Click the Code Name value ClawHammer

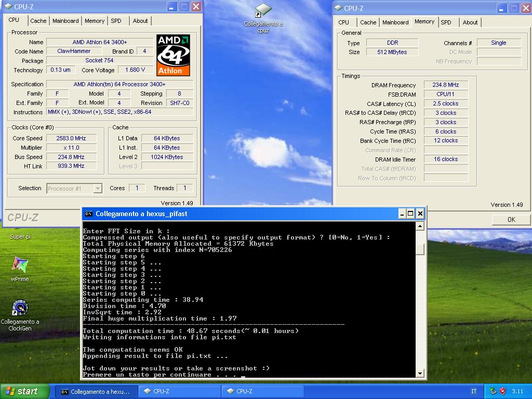[x=74, y=51]
